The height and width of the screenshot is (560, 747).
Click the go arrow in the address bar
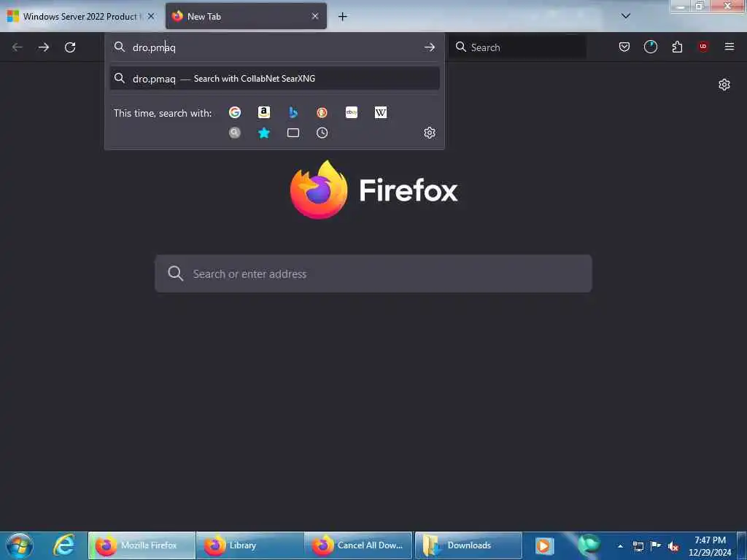click(429, 47)
